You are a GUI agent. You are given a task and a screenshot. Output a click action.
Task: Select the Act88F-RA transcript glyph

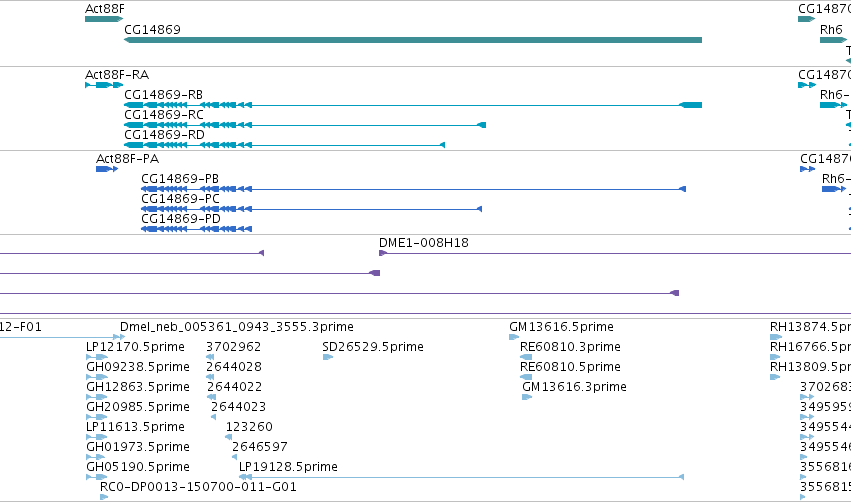(x=104, y=85)
